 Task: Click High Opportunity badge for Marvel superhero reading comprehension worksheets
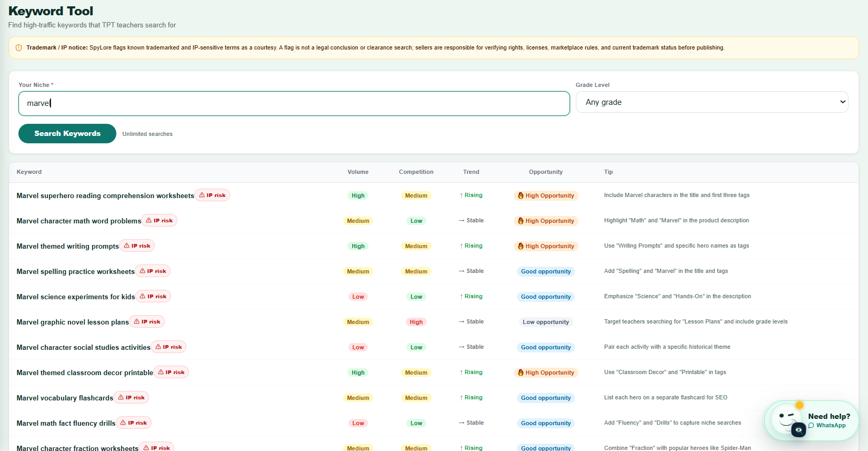[x=546, y=195]
